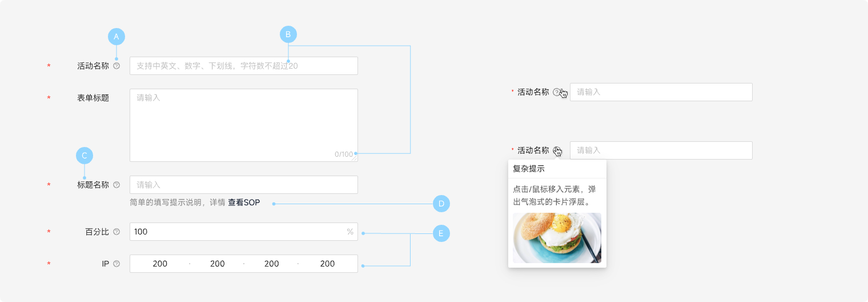This screenshot has width=868, height=302.
Task: Click the 复杂提示 popover title
Action: click(529, 169)
